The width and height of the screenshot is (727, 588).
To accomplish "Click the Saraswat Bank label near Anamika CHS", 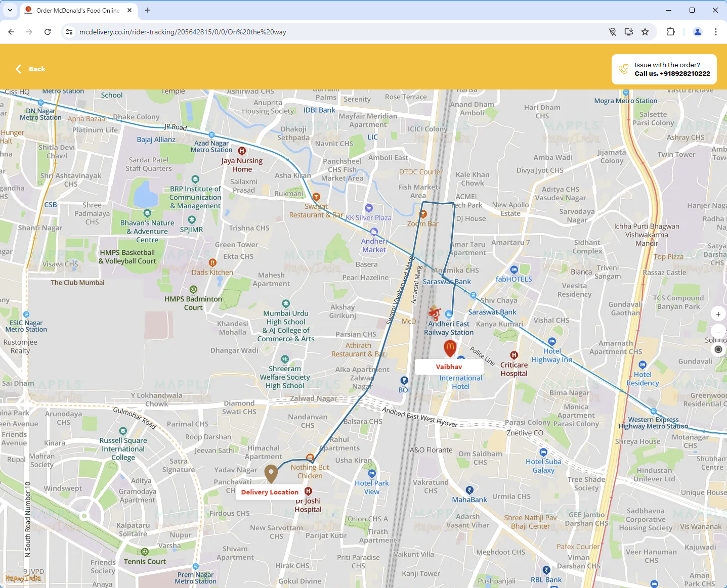I will point(447,282).
